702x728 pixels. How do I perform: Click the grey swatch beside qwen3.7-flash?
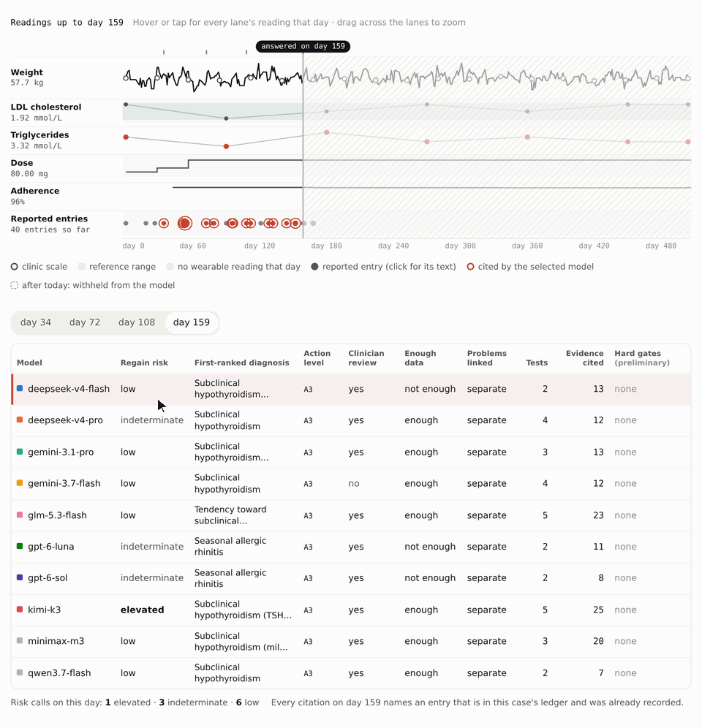pos(20,672)
